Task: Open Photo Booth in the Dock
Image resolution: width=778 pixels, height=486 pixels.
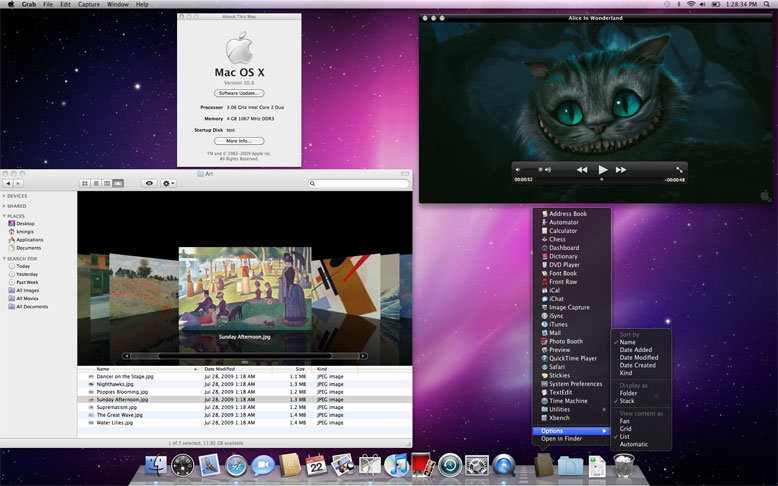Action: pyautogui.click(x=423, y=465)
